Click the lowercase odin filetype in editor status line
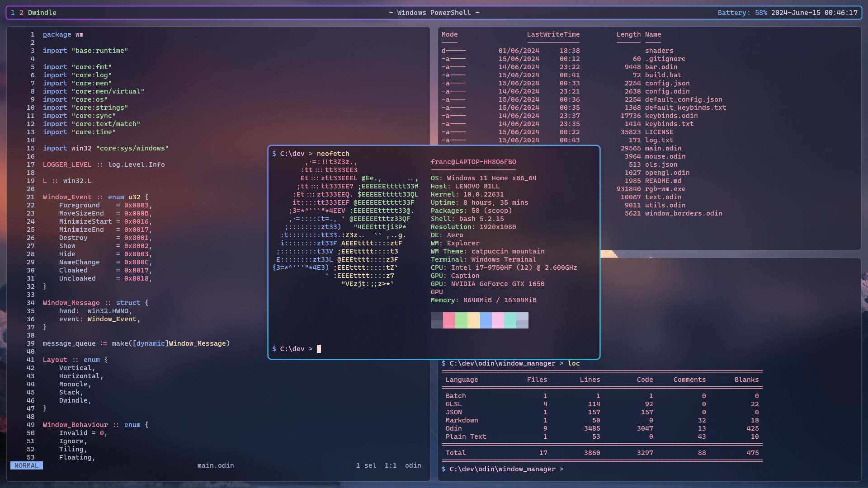The width and height of the screenshot is (868, 488). [x=413, y=465]
